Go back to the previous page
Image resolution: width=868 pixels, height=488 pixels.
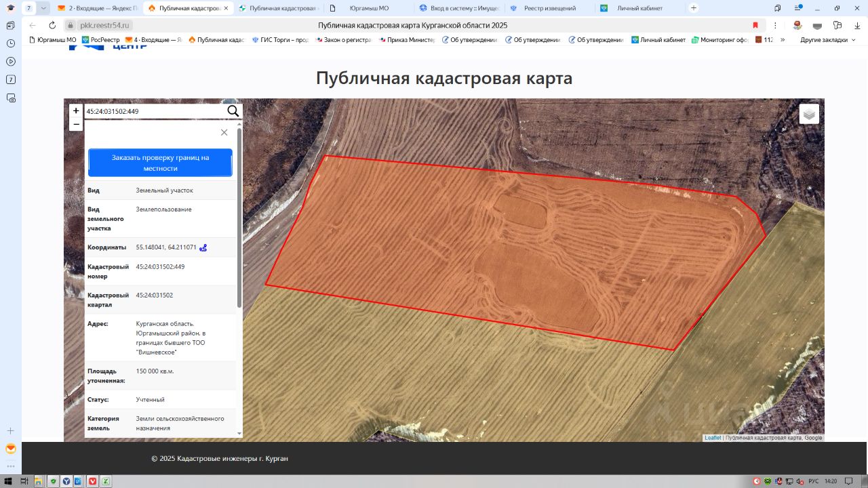[33, 25]
